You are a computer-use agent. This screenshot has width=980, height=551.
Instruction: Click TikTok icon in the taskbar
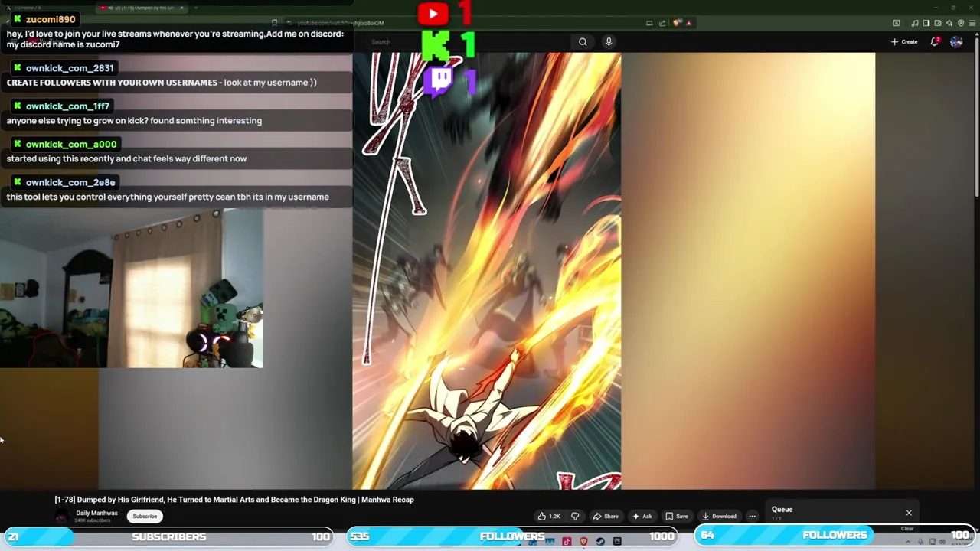567,542
